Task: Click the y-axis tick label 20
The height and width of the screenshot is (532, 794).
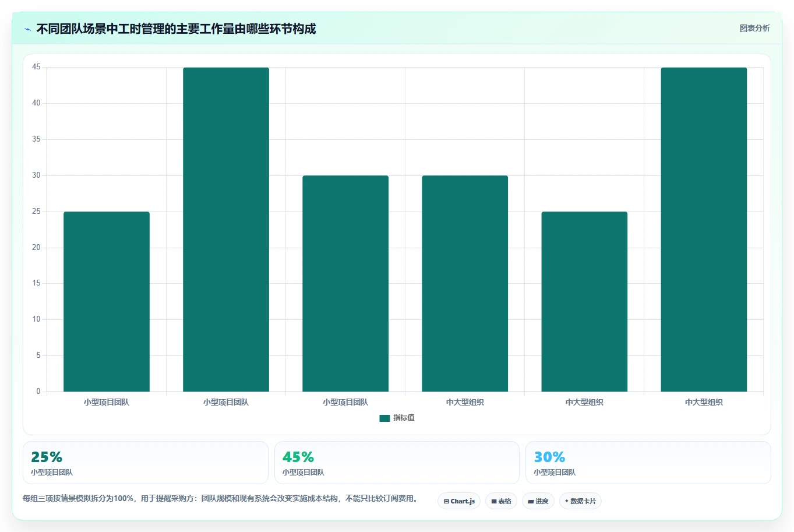Action: tap(37, 248)
